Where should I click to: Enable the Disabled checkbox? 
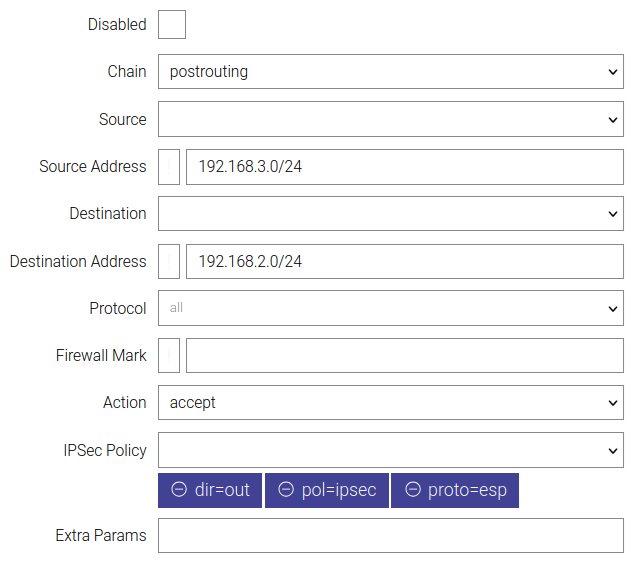[x=172, y=25]
